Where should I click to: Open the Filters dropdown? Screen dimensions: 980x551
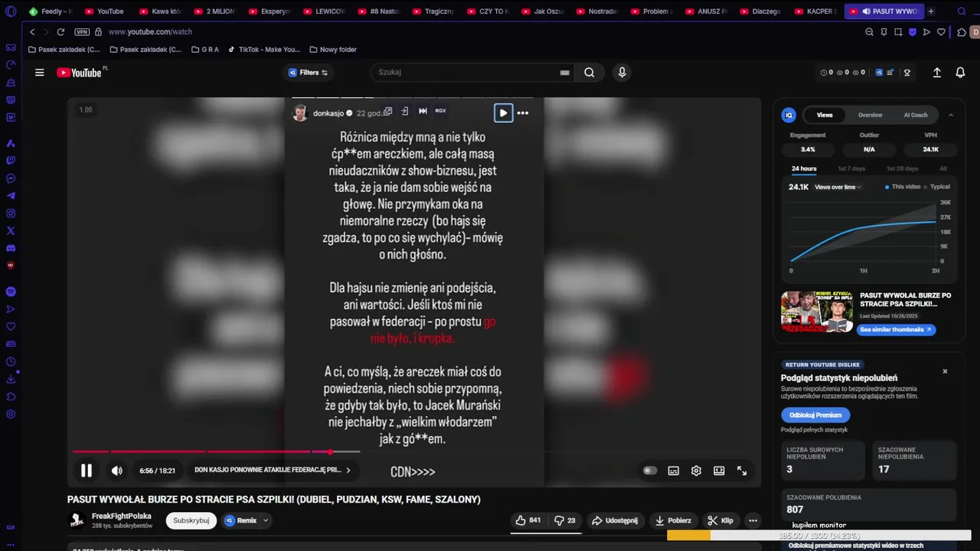point(308,73)
